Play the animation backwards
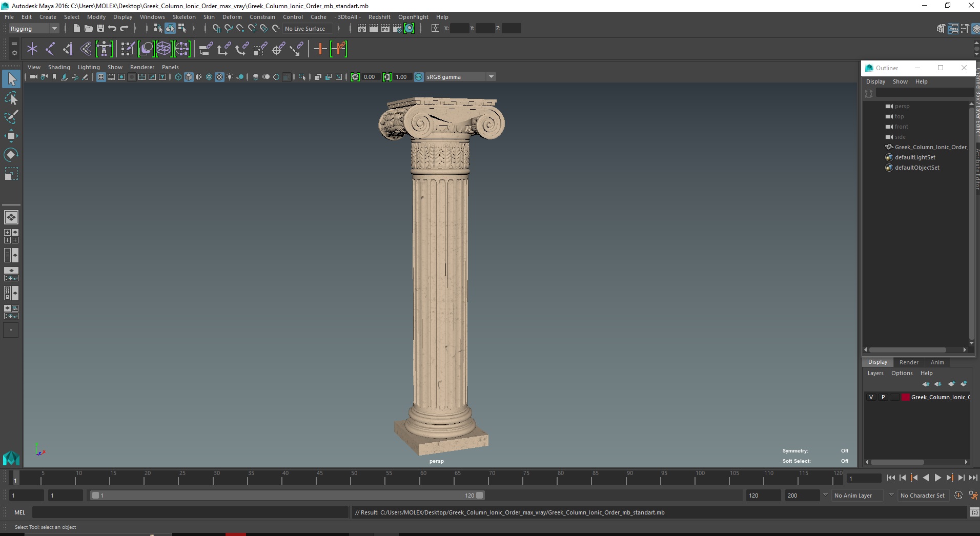The height and width of the screenshot is (536, 980). click(x=926, y=478)
